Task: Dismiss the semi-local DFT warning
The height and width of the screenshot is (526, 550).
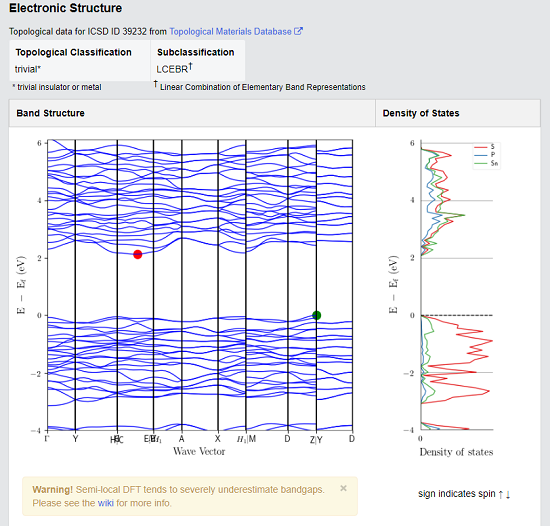Action: pos(343,488)
